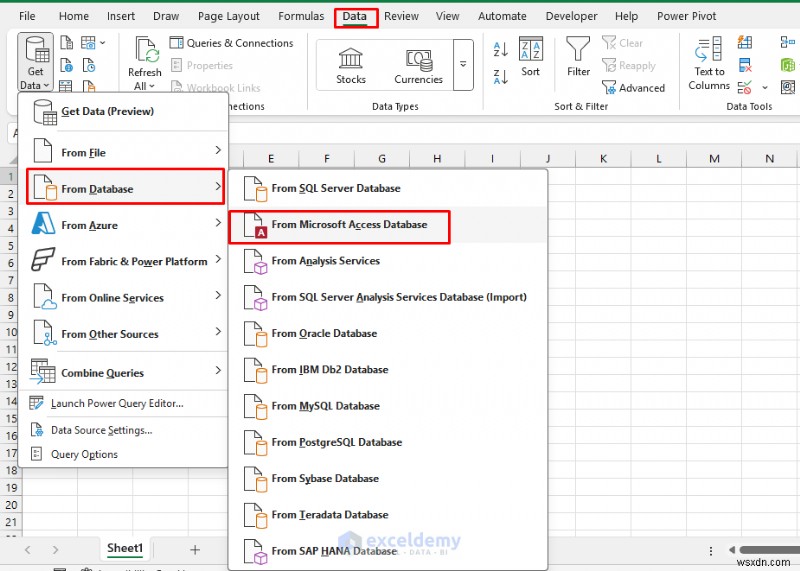This screenshot has width=800, height=571.
Task: Choose From IBM Db2 Database
Action: 388,369
